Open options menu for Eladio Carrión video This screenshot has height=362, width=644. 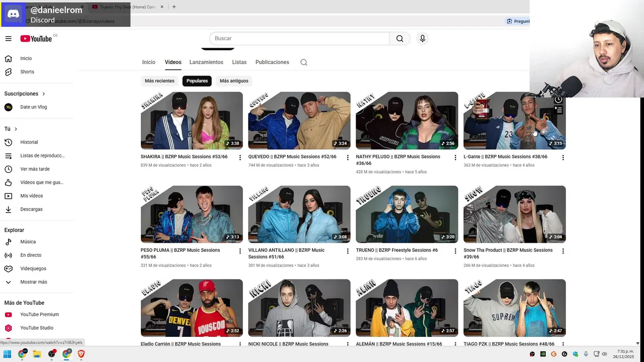point(240,344)
